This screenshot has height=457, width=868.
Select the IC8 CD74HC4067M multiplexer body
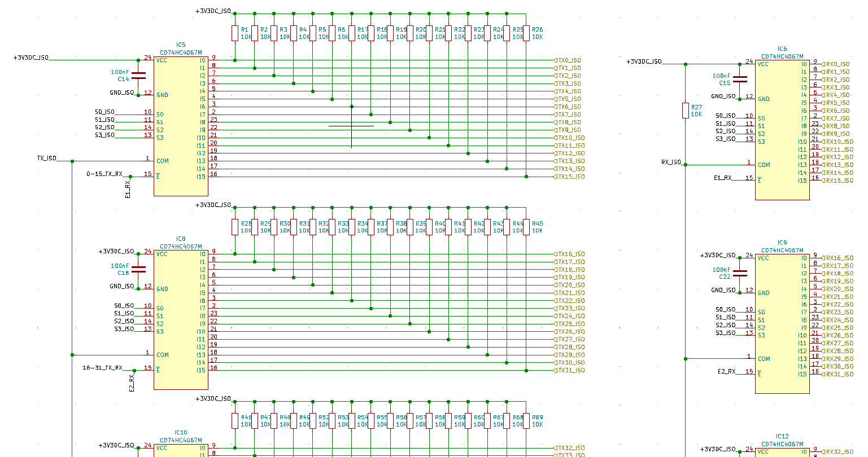point(181,319)
